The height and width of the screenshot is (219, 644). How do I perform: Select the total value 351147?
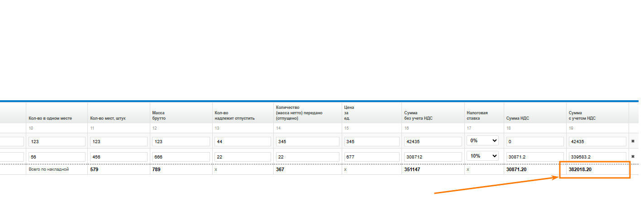coord(412,169)
